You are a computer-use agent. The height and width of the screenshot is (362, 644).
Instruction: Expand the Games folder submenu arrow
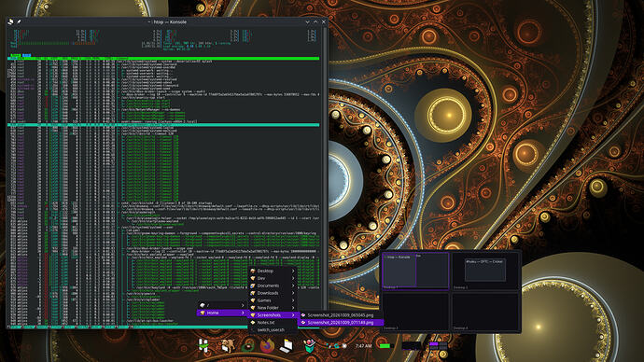tap(293, 300)
